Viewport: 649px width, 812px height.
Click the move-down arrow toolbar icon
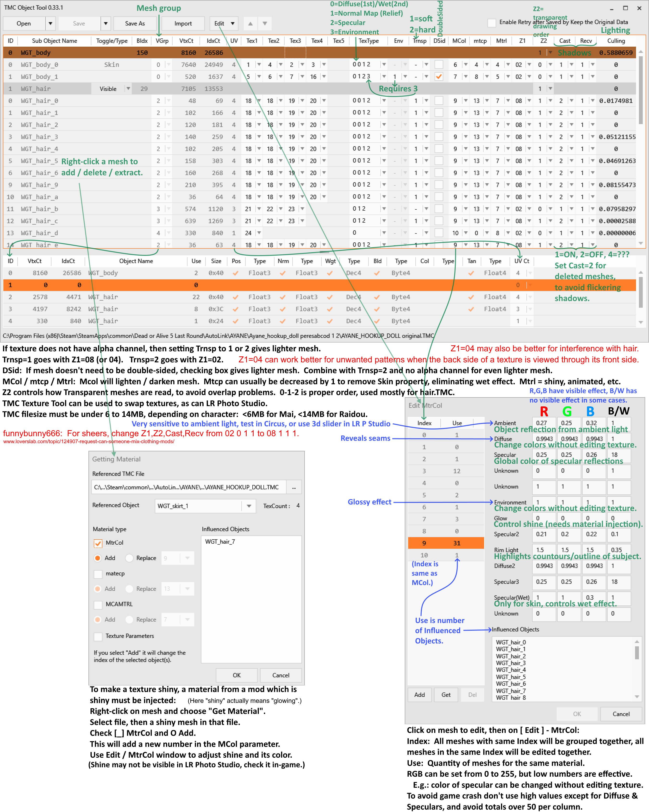click(265, 23)
